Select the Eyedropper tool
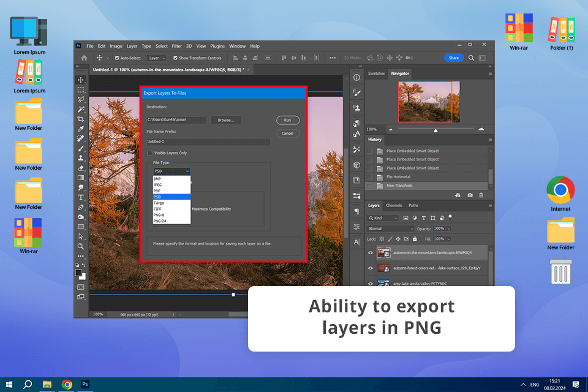This screenshot has height=392, width=588. coord(81,129)
